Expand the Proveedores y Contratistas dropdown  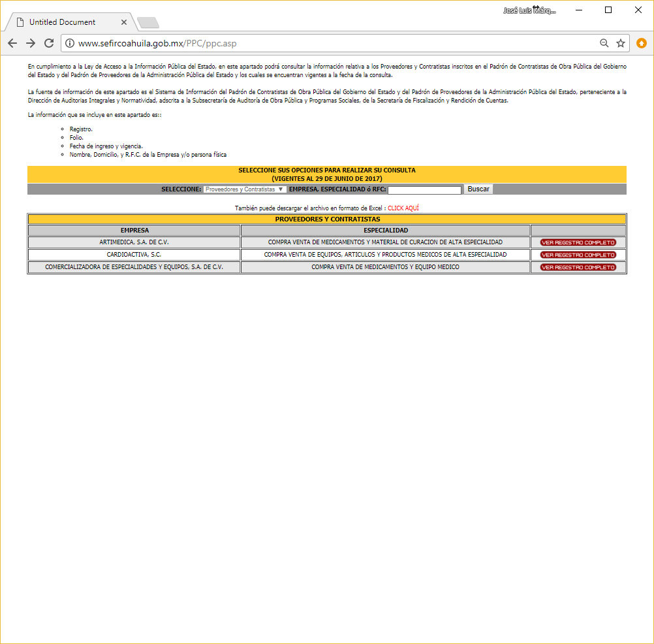coord(245,189)
